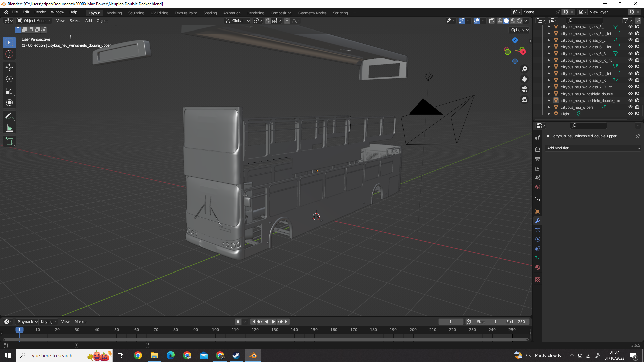644x362 pixels.
Task: Expand the Light item in outliner
Action: [549, 114]
